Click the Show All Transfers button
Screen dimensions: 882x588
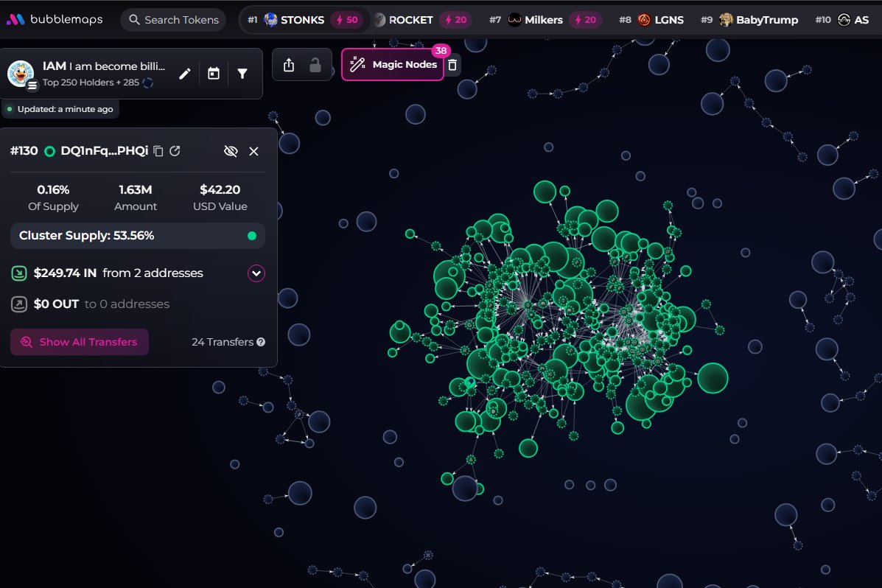[79, 342]
